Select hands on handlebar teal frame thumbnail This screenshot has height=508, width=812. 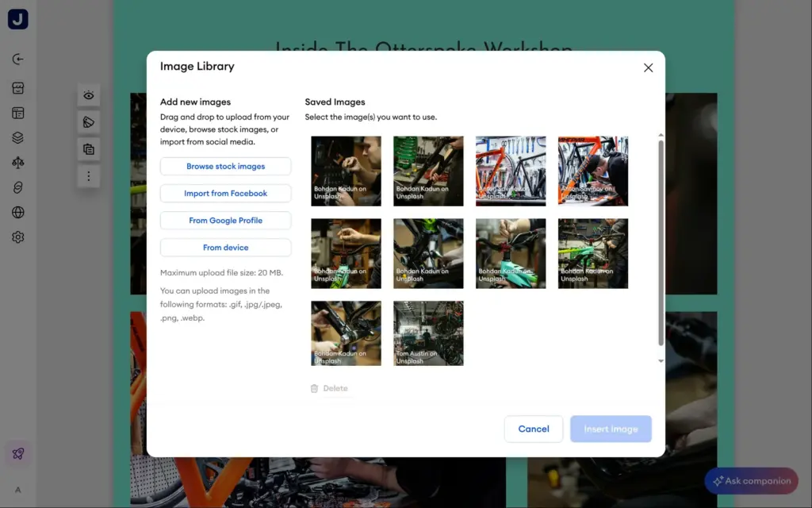pyautogui.click(x=511, y=253)
